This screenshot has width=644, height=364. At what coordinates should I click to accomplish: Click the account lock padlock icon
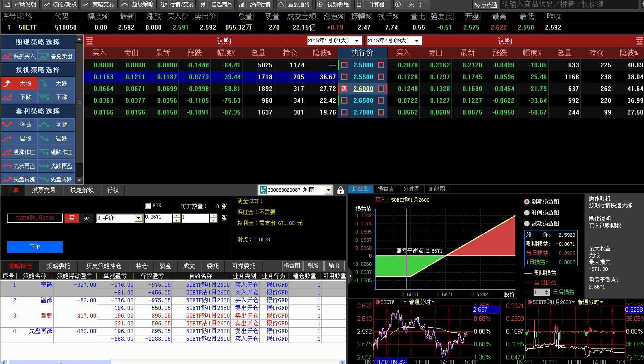(x=341, y=190)
